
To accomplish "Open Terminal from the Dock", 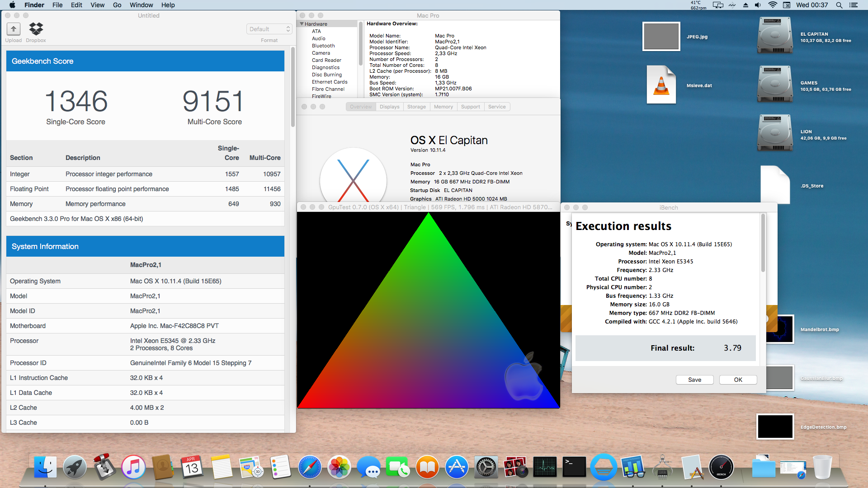I will [x=574, y=467].
